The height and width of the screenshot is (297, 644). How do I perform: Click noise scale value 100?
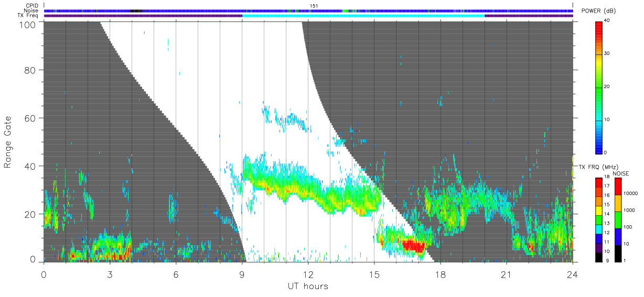628,227
